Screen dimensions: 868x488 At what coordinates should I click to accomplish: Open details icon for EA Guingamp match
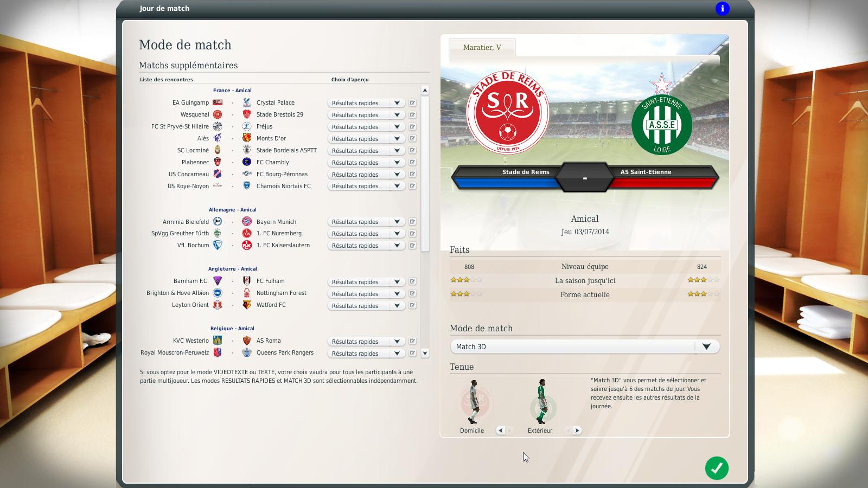pos(412,103)
